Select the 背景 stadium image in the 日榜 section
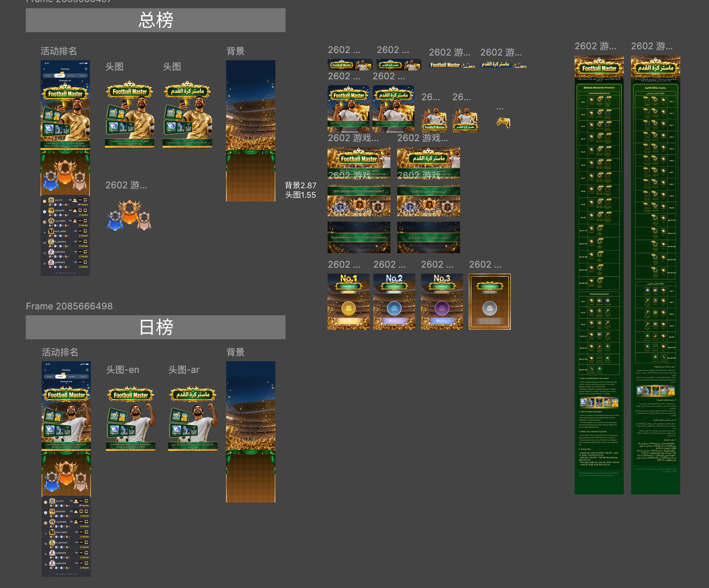This screenshot has height=588, width=709. [x=251, y=432]
